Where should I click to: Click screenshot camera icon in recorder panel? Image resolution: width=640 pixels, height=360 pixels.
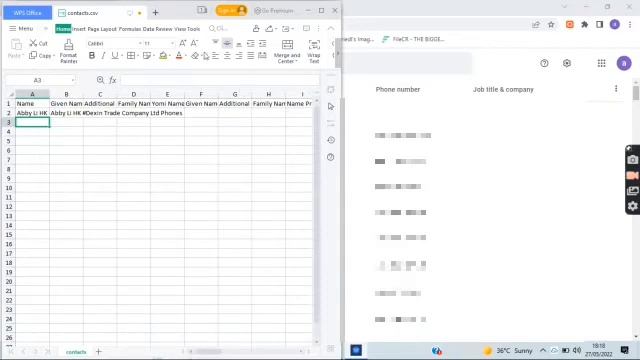(632, 160)
